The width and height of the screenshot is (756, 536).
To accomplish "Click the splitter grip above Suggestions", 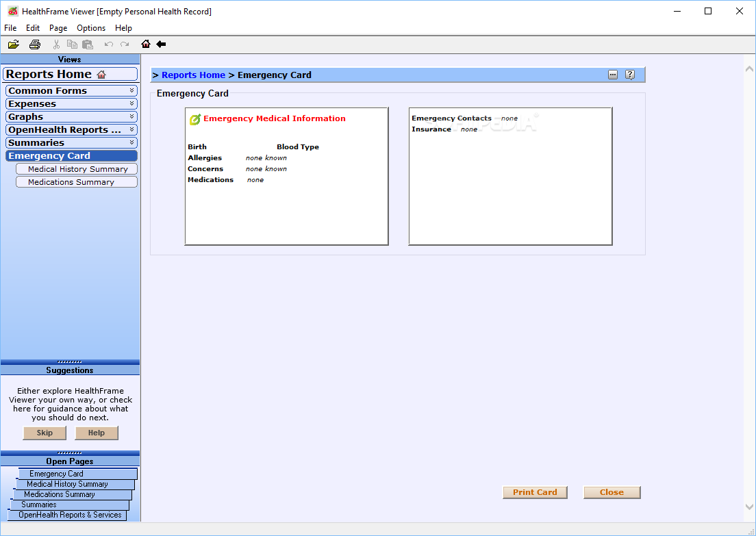I will click(70, 362).
